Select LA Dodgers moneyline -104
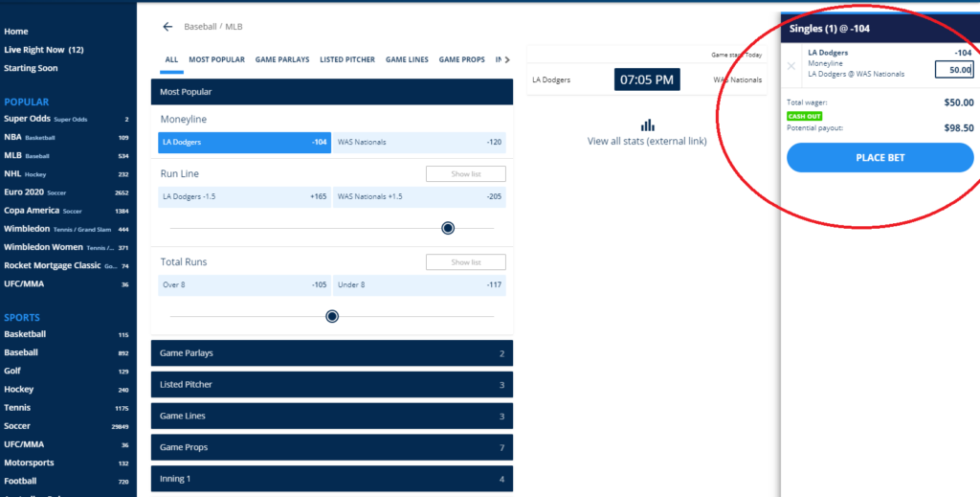 [x=244, y=143]
